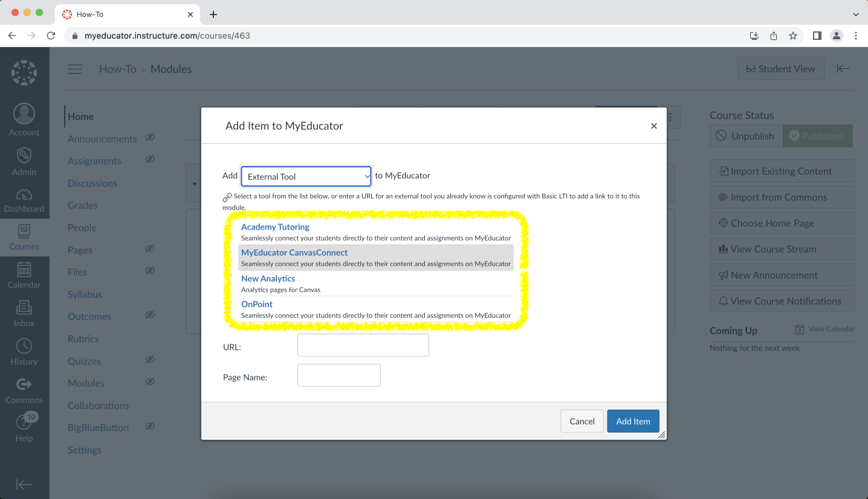Screen dimensions: 868x499
Task: Click Files hidden eye icon
Action: 150,271
